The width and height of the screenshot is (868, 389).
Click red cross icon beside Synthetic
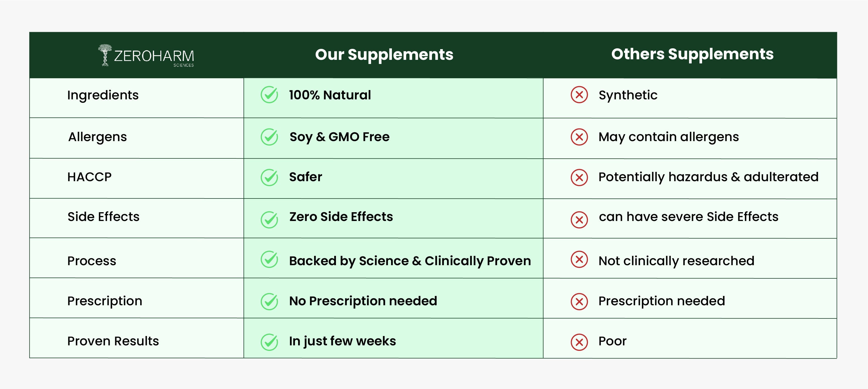point(579,95)
